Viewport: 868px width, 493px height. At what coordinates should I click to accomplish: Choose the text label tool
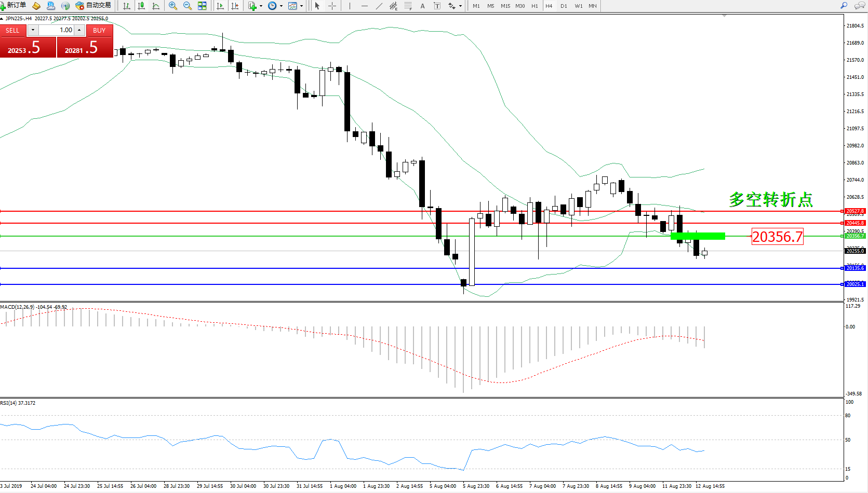click(422, 6)
